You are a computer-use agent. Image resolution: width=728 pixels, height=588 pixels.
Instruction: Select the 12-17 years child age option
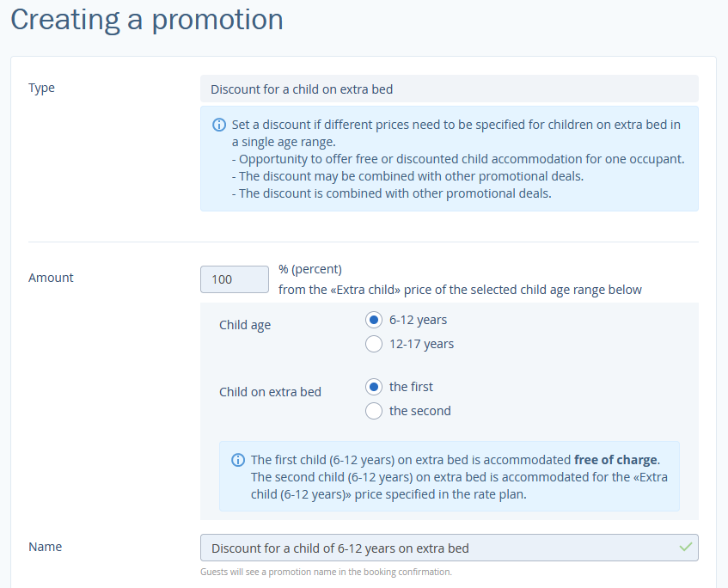374,344
